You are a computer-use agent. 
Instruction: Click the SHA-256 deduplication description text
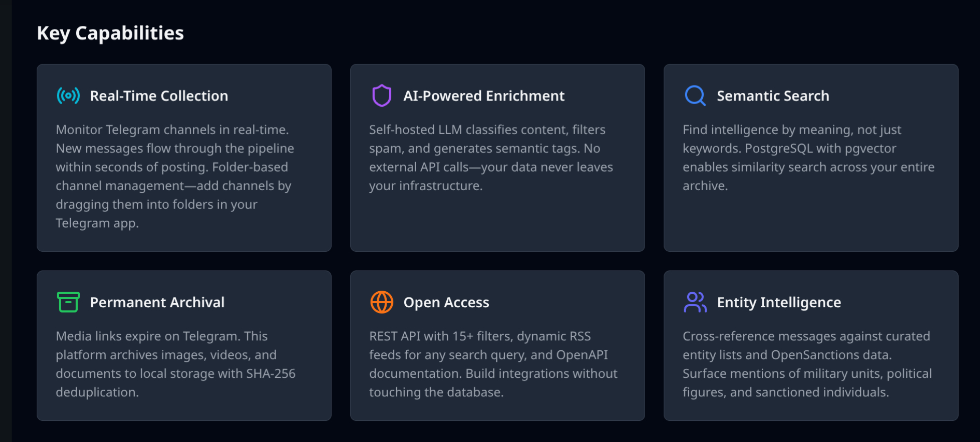pos(176,364)
